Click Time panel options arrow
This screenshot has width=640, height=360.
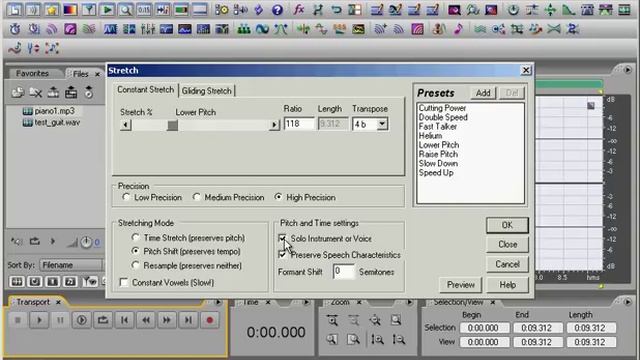coord(306,302)
